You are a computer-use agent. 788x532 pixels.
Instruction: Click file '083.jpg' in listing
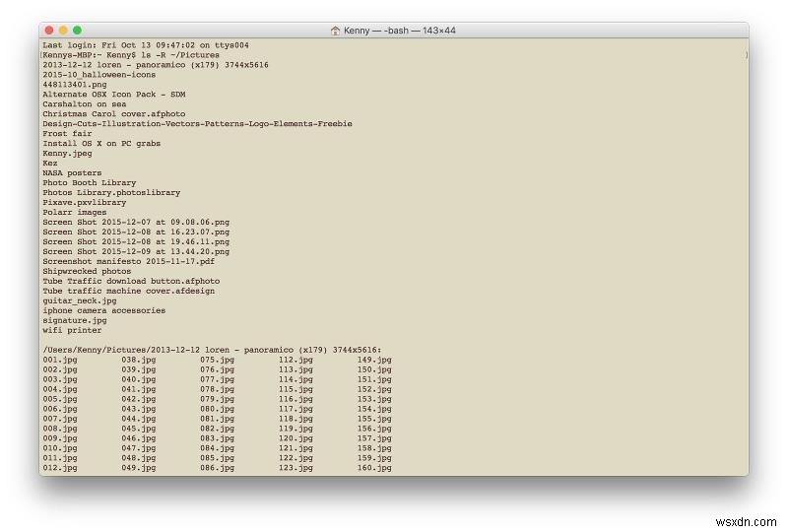217,438
